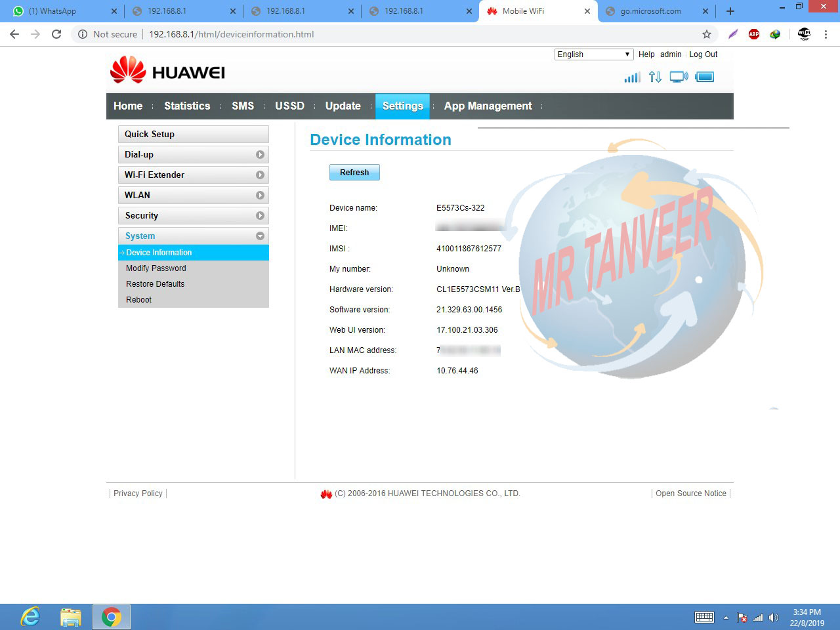Open the App Management tab
This screenshot has height=630, width=840.
tap(488, 106)
